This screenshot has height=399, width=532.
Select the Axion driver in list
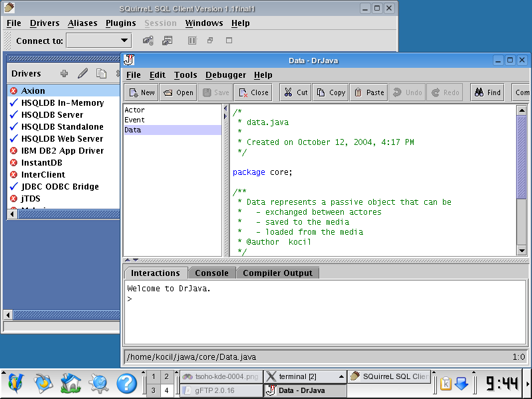(x=33, y=91)
